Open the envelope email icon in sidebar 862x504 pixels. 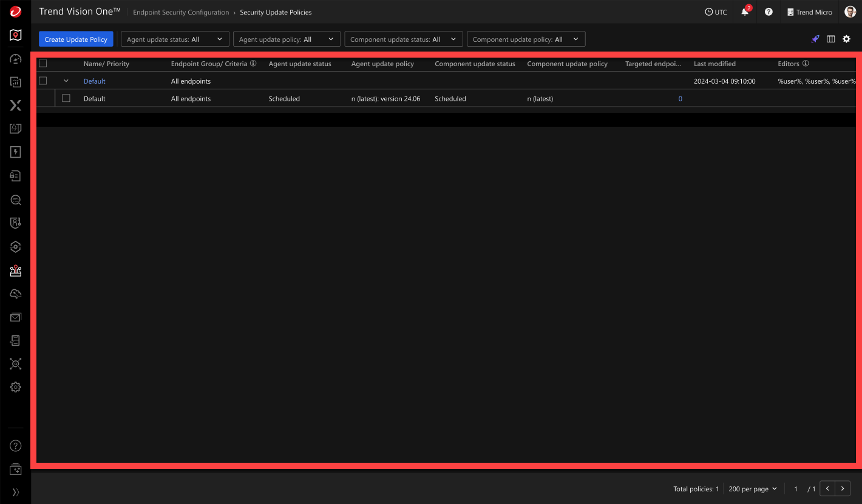point(16,317)
